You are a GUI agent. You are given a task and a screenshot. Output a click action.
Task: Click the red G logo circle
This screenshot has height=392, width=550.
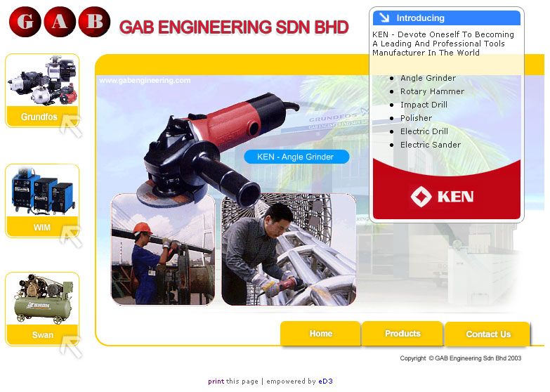tap(25, 22)
